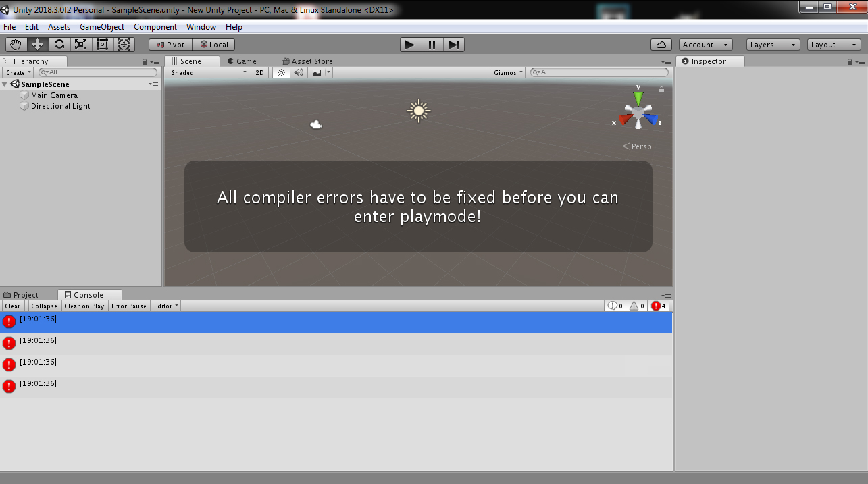
Task: Select the Scale tool
Action: point(81,45)
